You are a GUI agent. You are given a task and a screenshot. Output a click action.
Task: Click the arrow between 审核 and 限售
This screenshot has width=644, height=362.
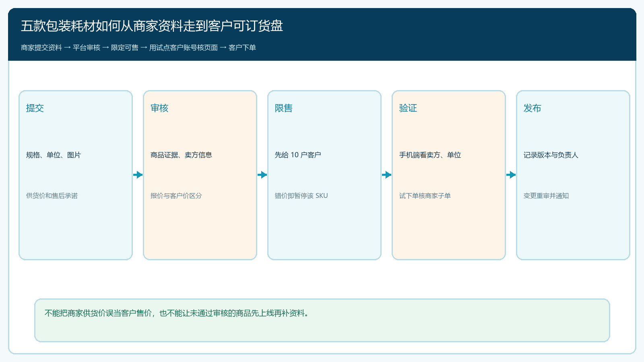pyautogui.click(x=262, y=175)
